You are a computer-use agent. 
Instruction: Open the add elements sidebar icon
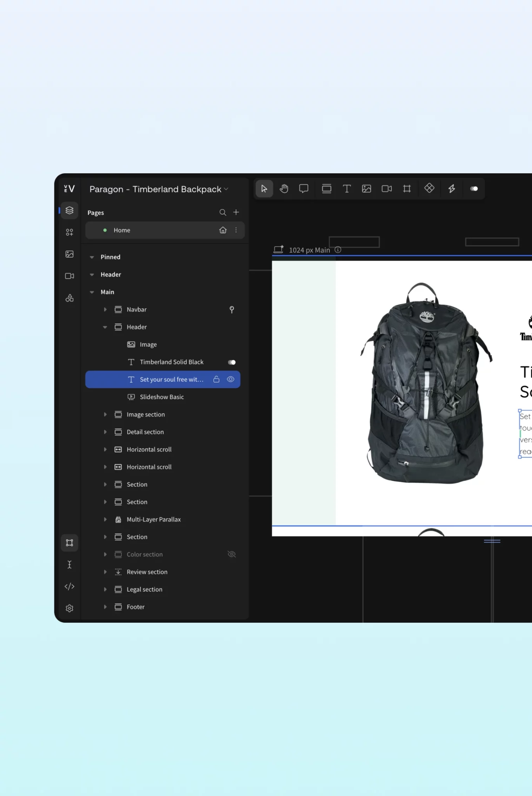70,232
